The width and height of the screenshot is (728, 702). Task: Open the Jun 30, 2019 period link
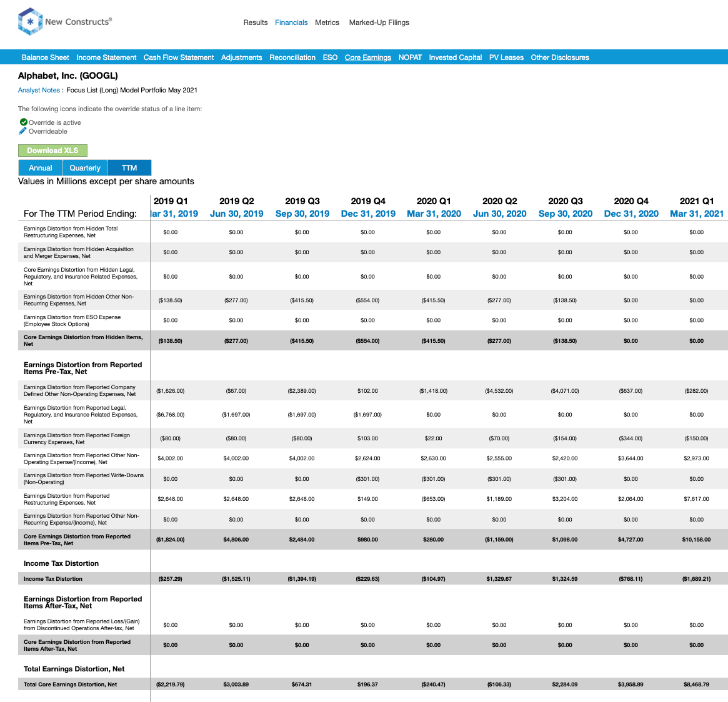pos(236,214)
